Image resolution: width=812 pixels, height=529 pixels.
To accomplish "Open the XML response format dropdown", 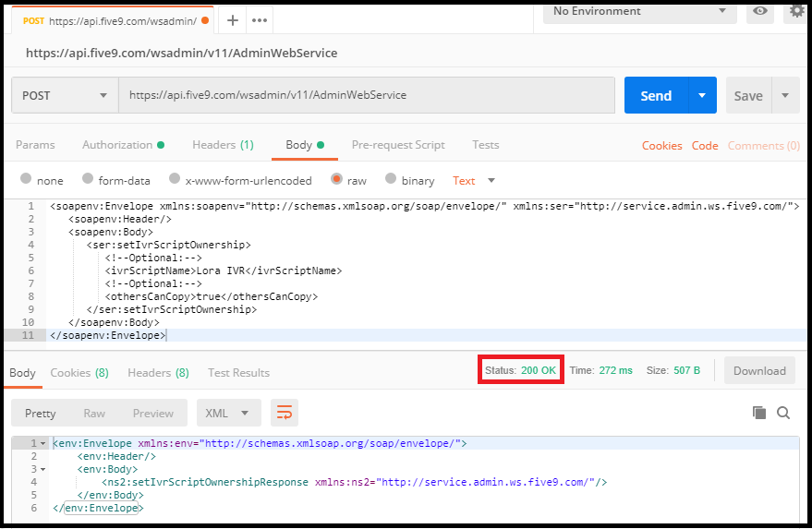I will (228, 413).
